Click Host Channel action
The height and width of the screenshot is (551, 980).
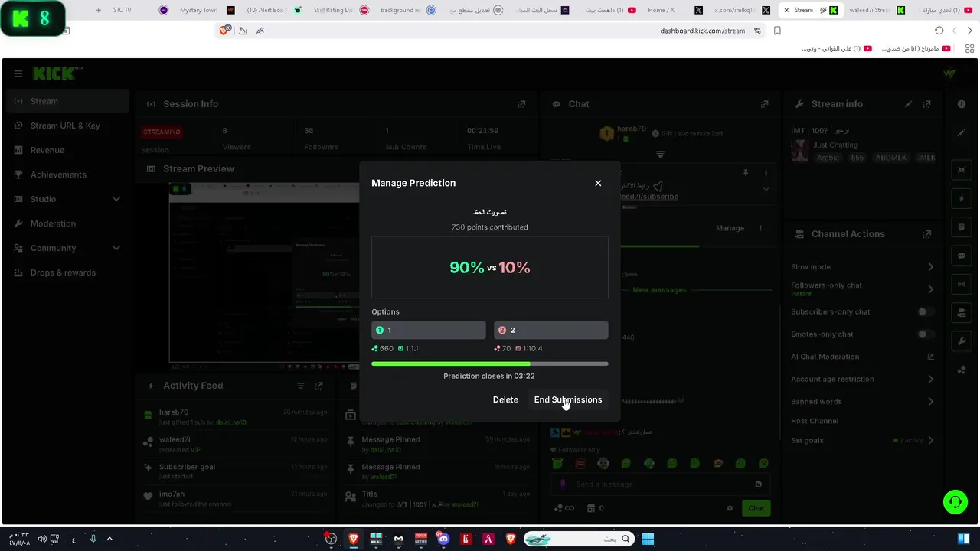pyautogui.click(x=815, y=421)
